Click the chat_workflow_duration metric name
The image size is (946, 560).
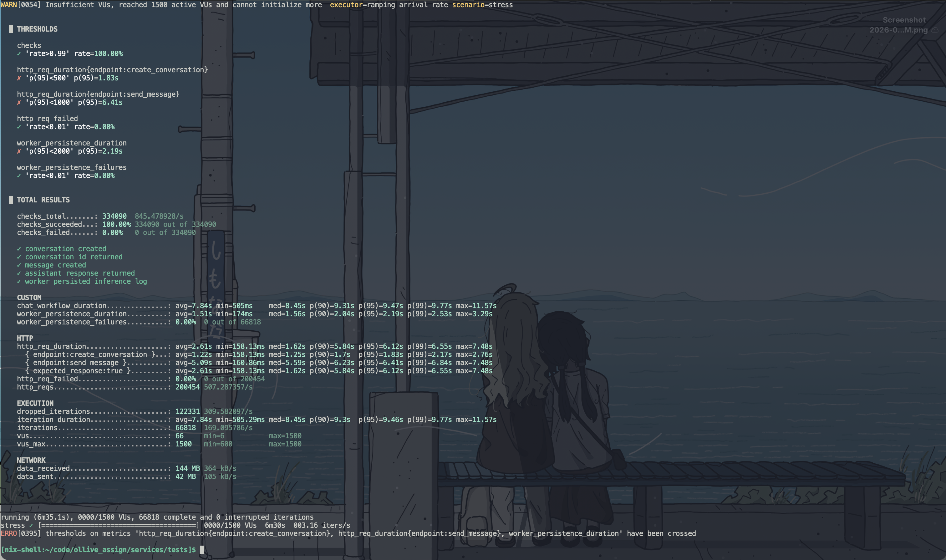pos(62,306)
